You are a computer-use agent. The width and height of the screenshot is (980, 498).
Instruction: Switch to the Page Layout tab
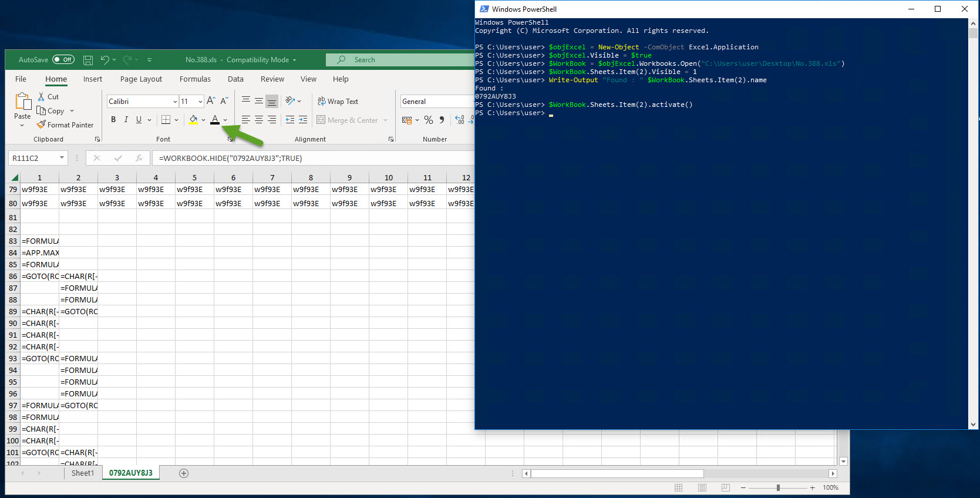(x=141, y=79)
